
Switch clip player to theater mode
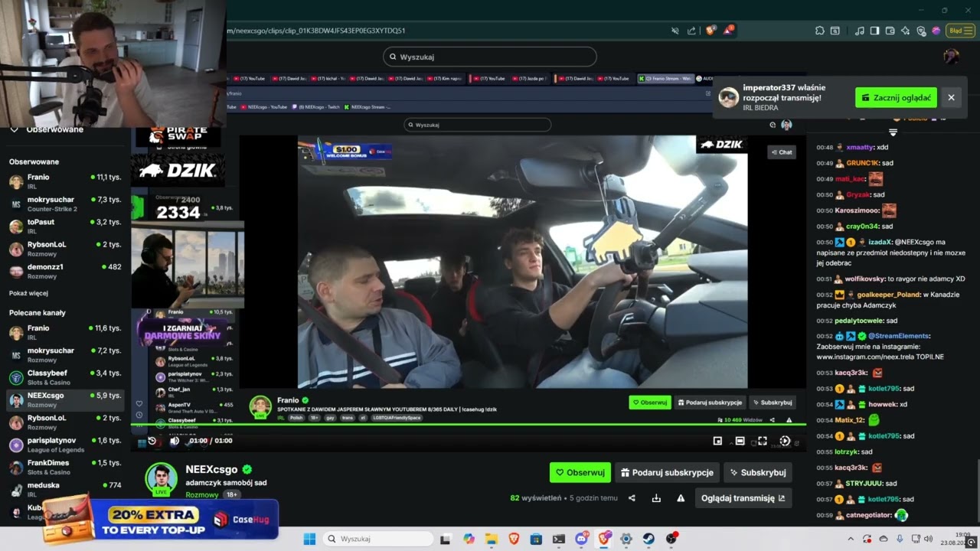(x=740, y=441)
